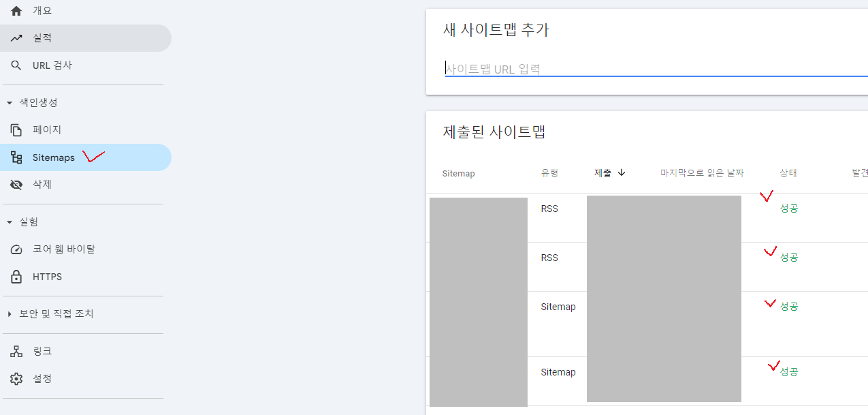Select the 링크 links icon

tap(16, 350)
